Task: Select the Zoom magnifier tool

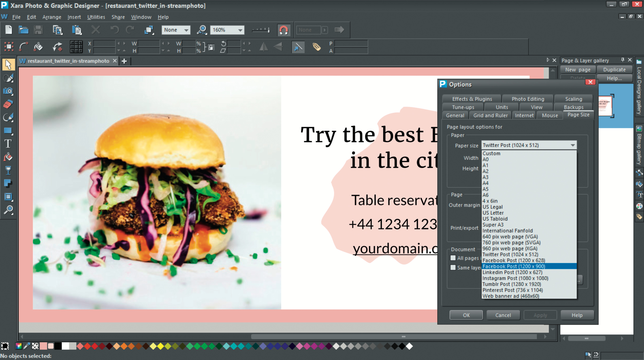Action: pyautogui.click(x=8, y=210)
